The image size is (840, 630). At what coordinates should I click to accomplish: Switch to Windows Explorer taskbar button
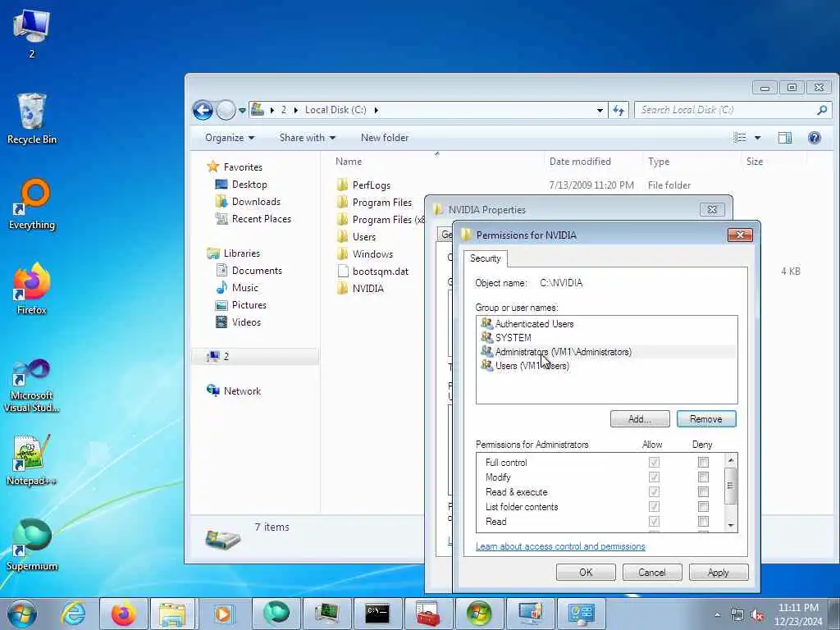pos(171,614)
